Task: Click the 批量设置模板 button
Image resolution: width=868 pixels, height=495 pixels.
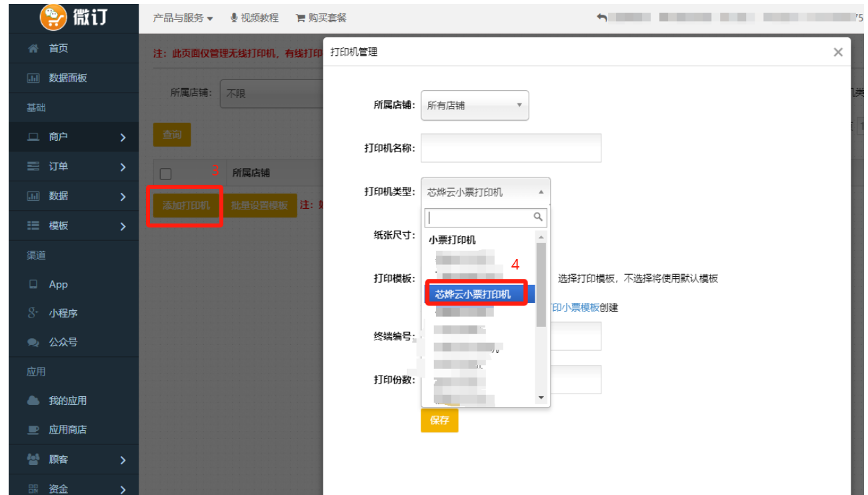Action: point(259,205)
